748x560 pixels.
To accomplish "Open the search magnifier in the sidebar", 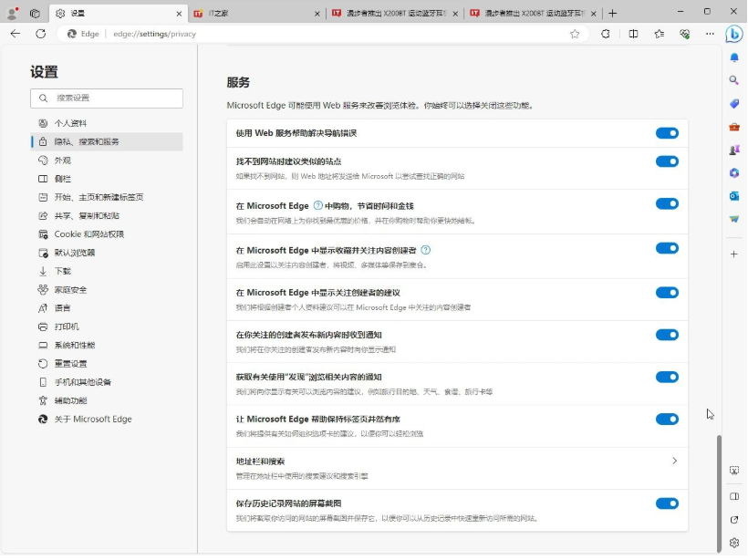I will pyautogui.click(x=734, y=80).
